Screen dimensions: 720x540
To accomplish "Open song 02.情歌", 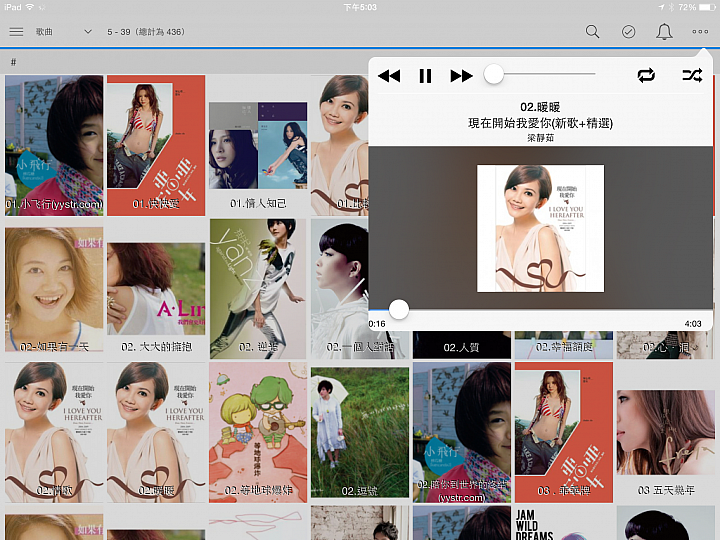I will tap(54, 432).
